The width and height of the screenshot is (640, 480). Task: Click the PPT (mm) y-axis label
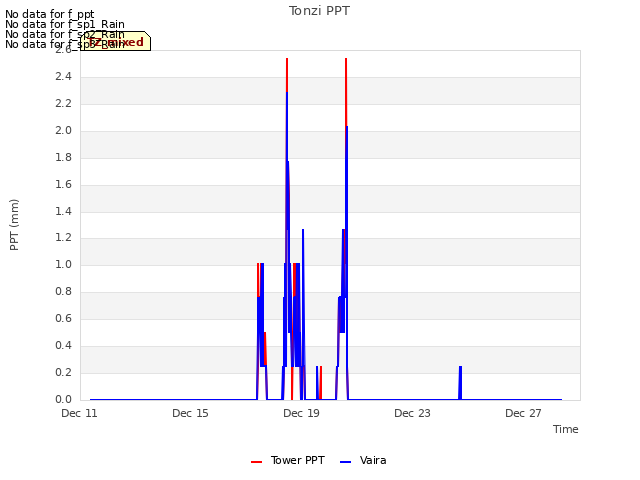click(x=14, y=225)
